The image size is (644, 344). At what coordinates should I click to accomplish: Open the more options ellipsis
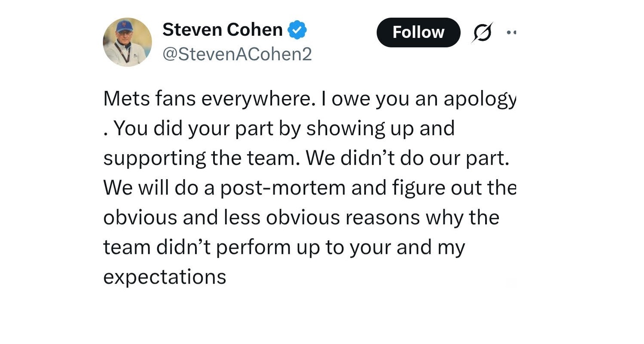click(x=511, y=32)
